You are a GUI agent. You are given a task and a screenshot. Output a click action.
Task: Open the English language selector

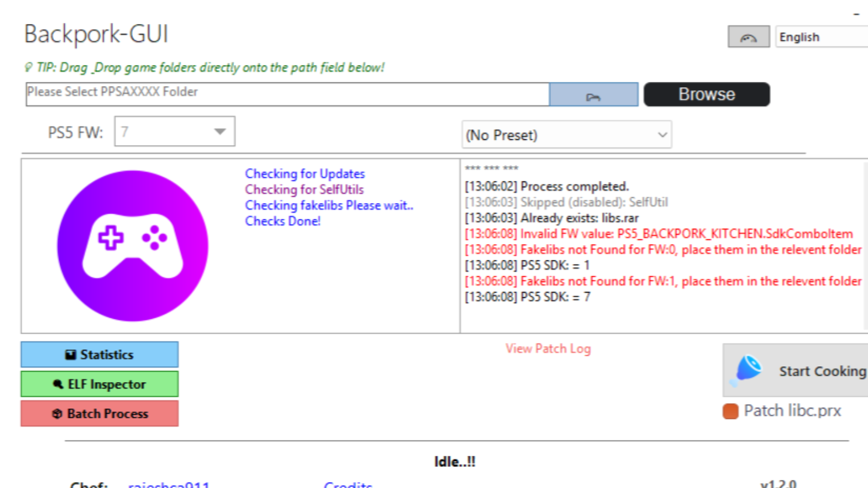(x=821, y=37)
